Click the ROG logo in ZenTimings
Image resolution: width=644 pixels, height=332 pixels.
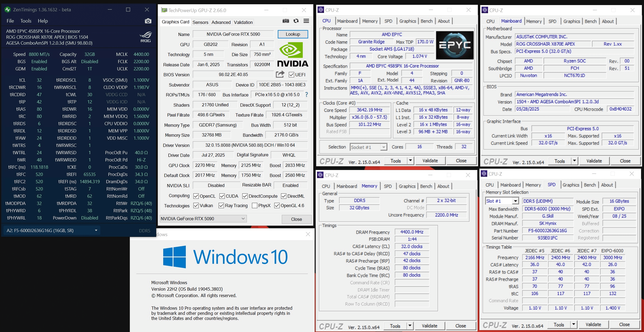[145, 37]
